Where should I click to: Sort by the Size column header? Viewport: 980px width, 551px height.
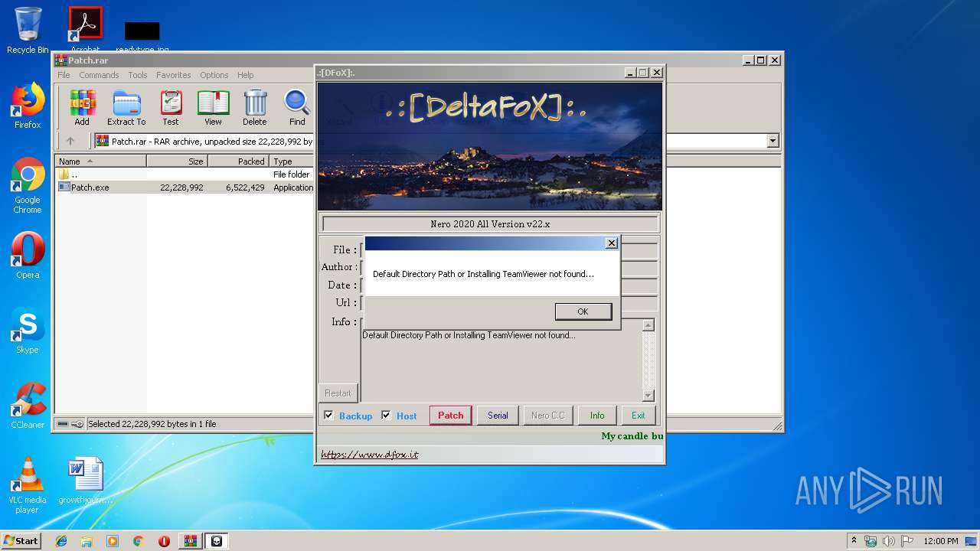coord(177,161)
